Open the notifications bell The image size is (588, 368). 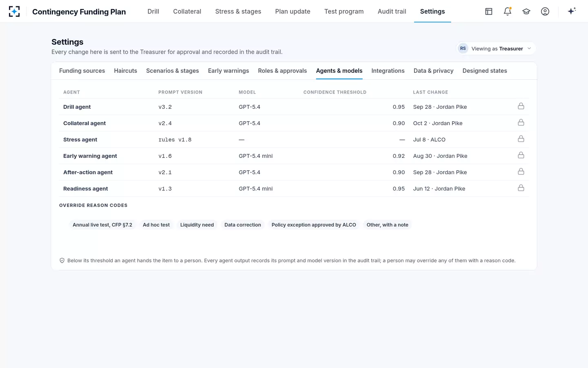click(508, 11)
